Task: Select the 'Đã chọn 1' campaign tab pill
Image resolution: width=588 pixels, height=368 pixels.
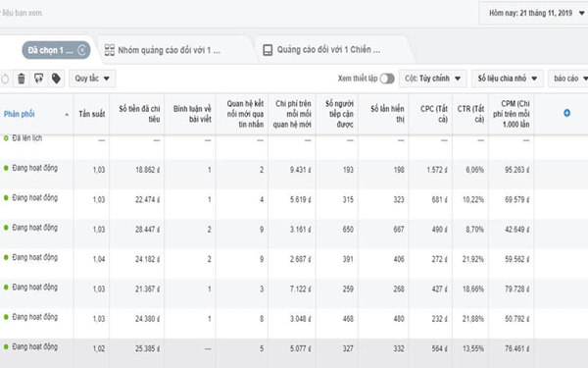Action: [56, 50]
